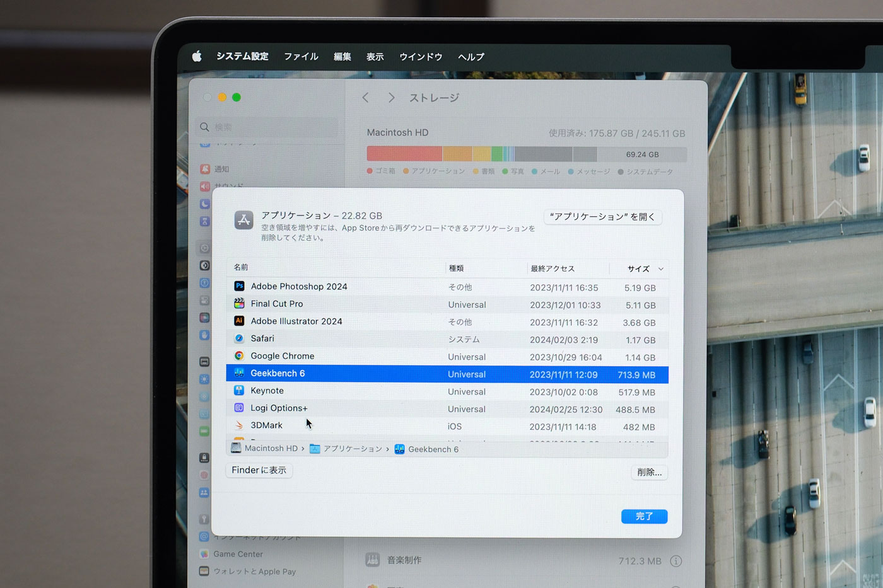Viewport: 883px width, 588px height.
Task: Sort by the 種類 column header
Action: pyautogui.click(x=456, y=268)
